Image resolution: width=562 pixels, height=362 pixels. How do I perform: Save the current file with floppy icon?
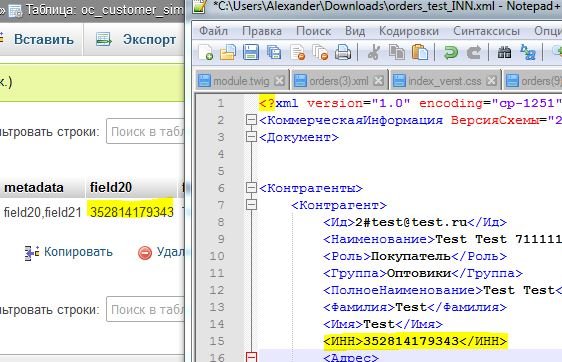251,53
